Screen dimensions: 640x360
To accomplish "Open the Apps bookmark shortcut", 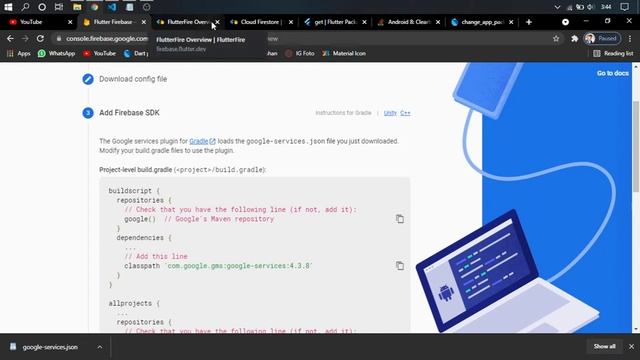I will (19, 53).
